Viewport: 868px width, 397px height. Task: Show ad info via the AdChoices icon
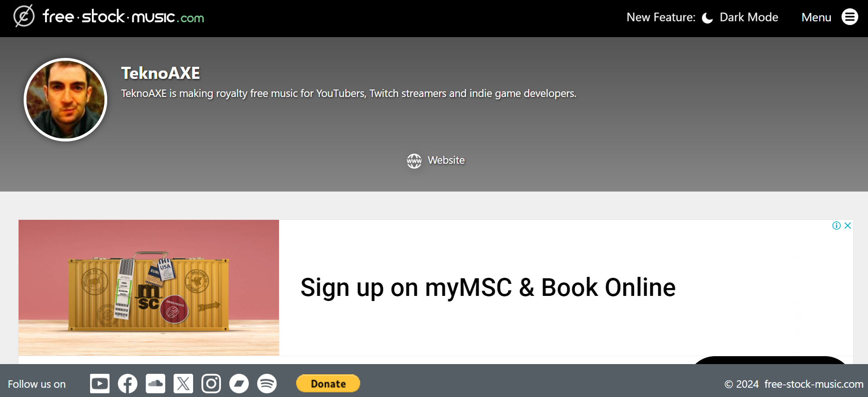tap(836, 225)
